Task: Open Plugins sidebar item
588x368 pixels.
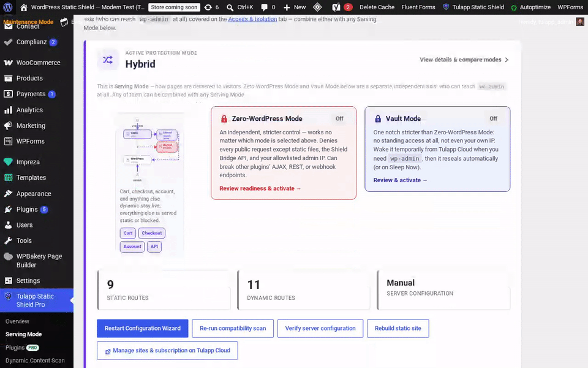Action: click(37, 209)
